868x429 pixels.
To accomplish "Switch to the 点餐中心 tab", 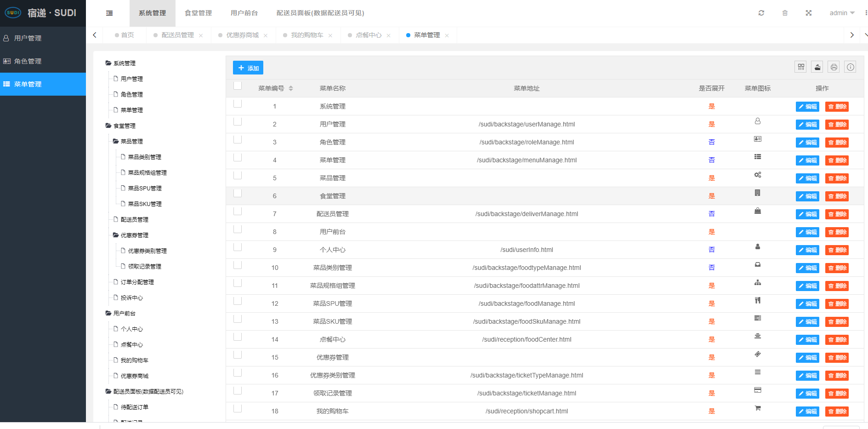I will [369, 35].
